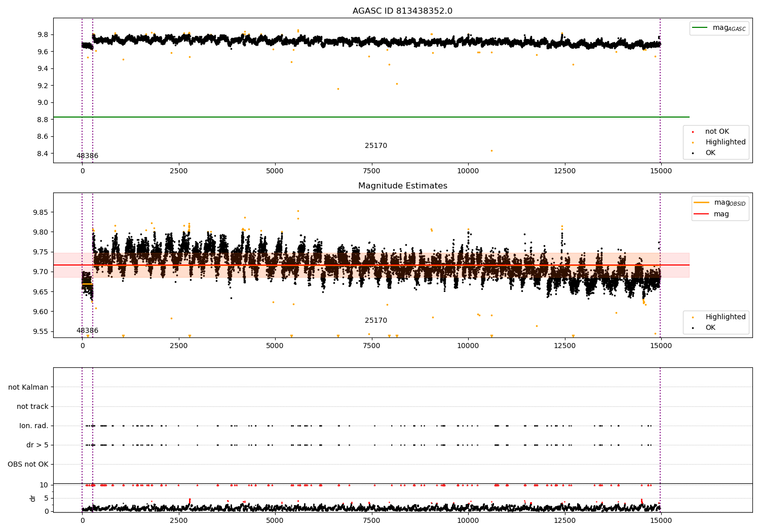Click '7500' x-axis tick of top plot

tap(371, 171)
